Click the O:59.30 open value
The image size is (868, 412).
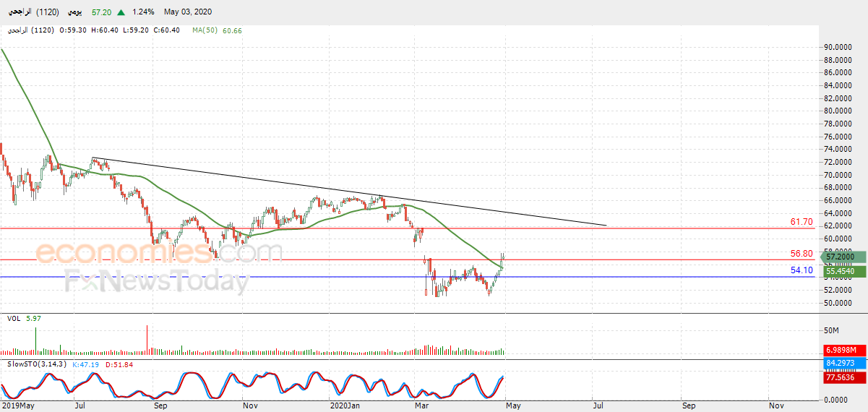(74, 30)
